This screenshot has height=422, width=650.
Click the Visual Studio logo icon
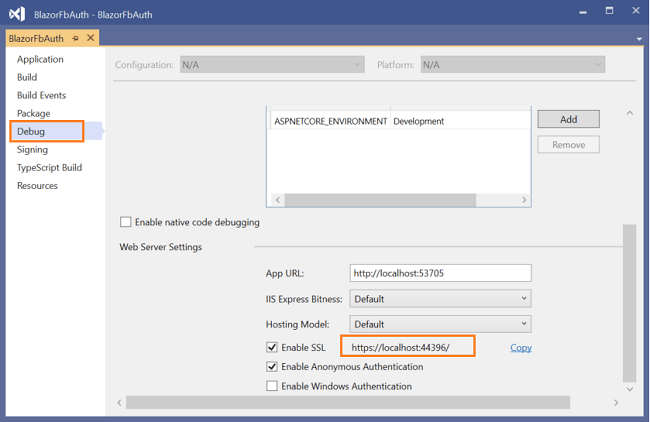tap(17, 14)
